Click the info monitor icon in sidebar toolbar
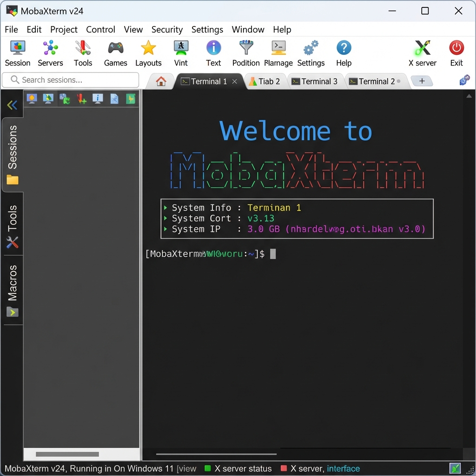The image size is (476, 476). (98, 99)
